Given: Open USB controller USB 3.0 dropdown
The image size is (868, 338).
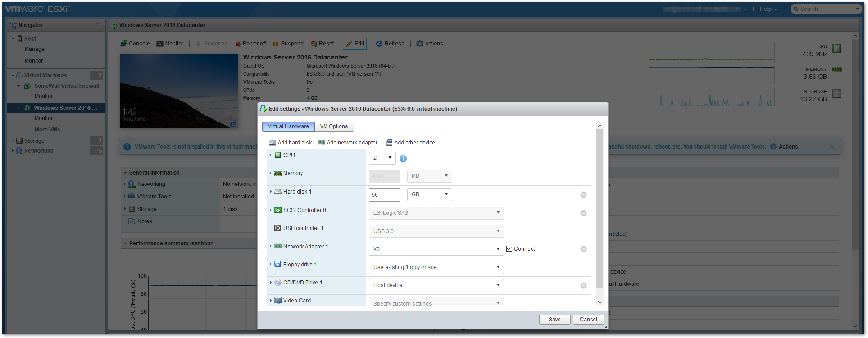Looking at the screenshot, I should click(436, 231).
